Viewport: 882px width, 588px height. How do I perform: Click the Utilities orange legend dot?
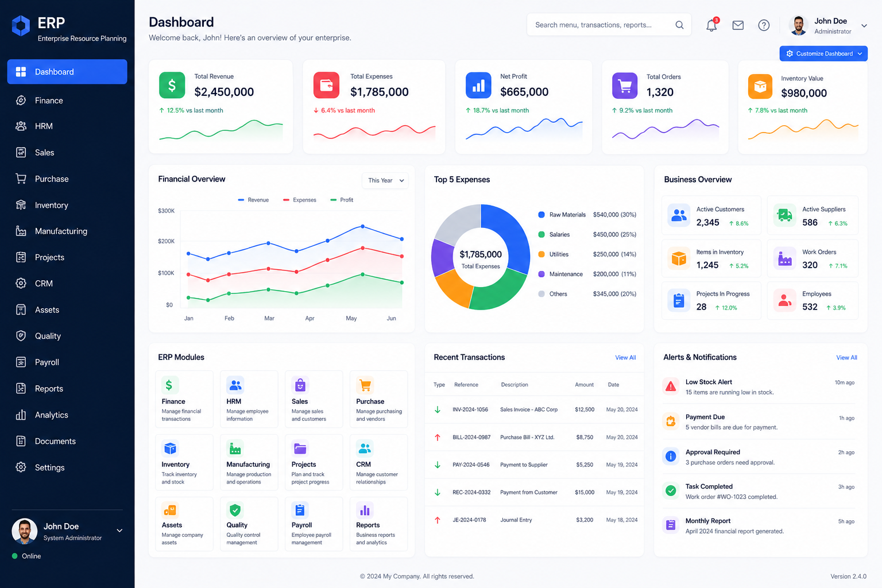click(541, 254)
